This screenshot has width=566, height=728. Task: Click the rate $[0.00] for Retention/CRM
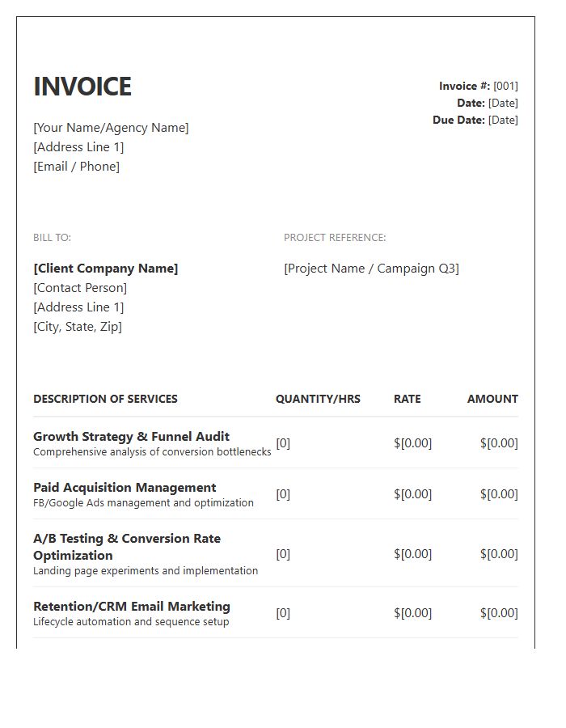(413, 613)
